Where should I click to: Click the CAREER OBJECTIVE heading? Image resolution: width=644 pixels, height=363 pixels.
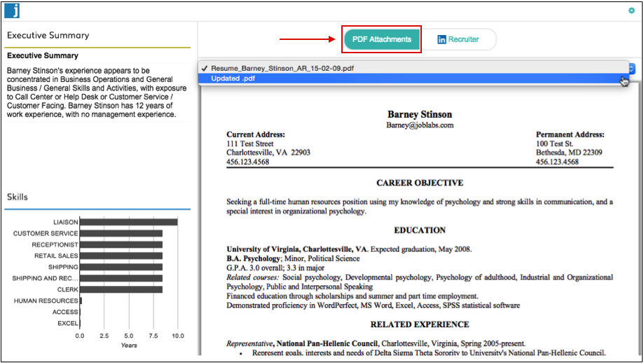(x=420, y=183)
